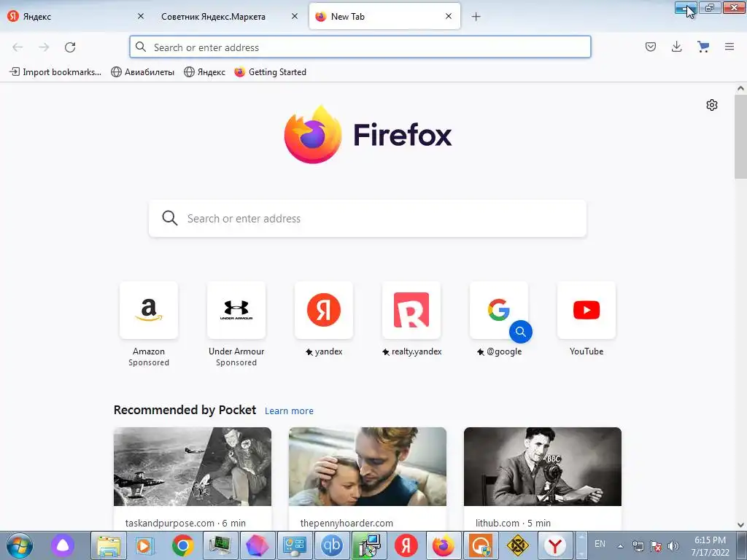
Task: Open the thepennyhoarder.com story thumbnail
Action: [368, 467]
